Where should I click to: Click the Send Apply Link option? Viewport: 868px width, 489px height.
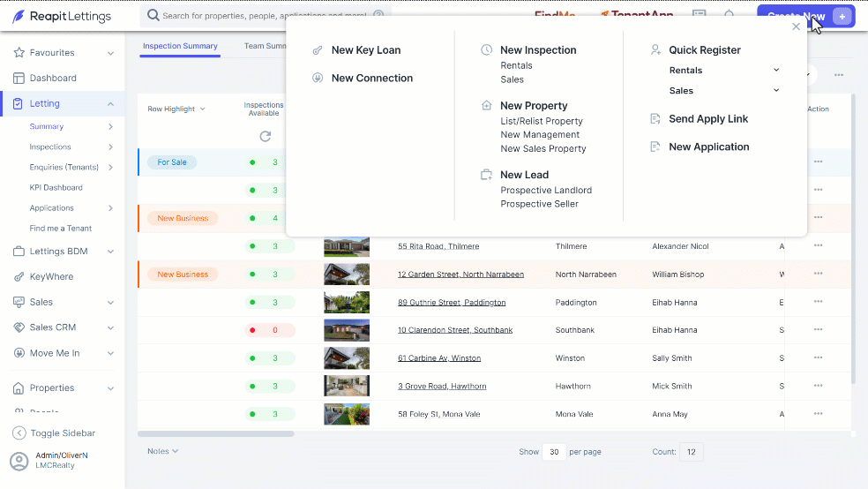[708, 118]
